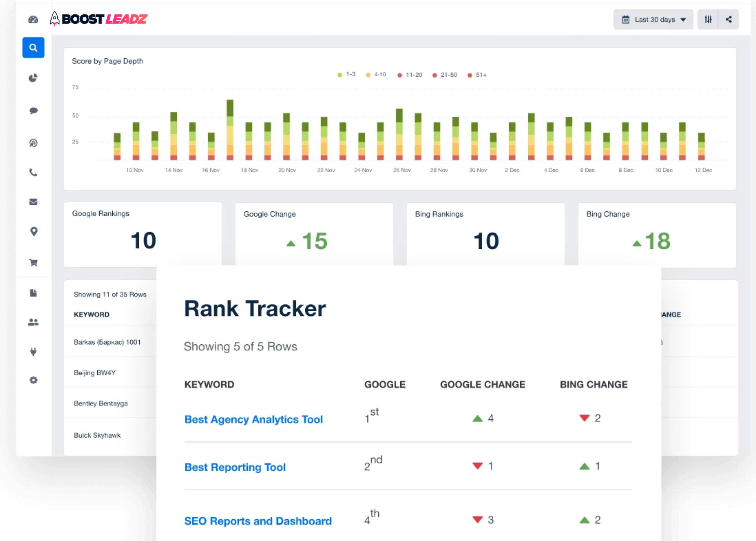The height and width of the screenshot is (541, 756).
Task: Toggle the 21-50 legend series
Action: [445, 75]
